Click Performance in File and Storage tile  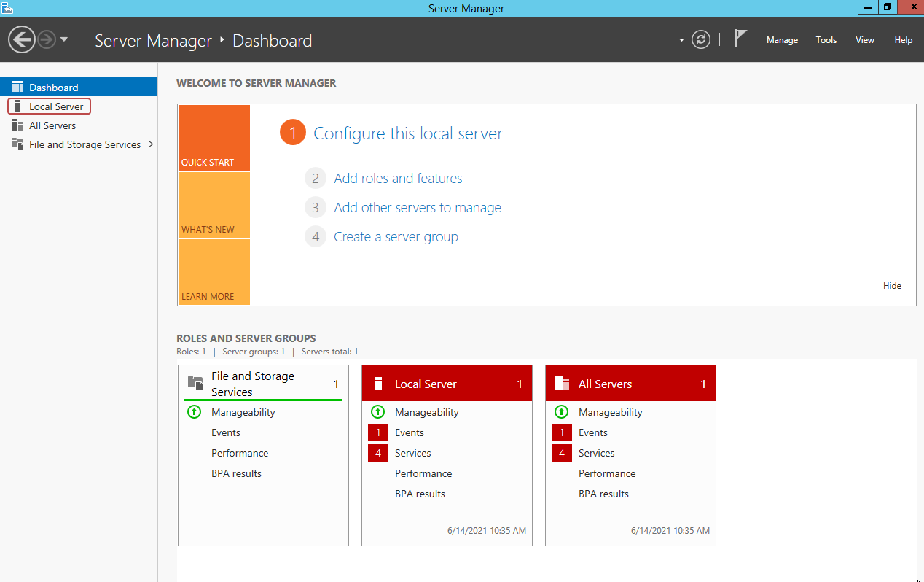240,453
